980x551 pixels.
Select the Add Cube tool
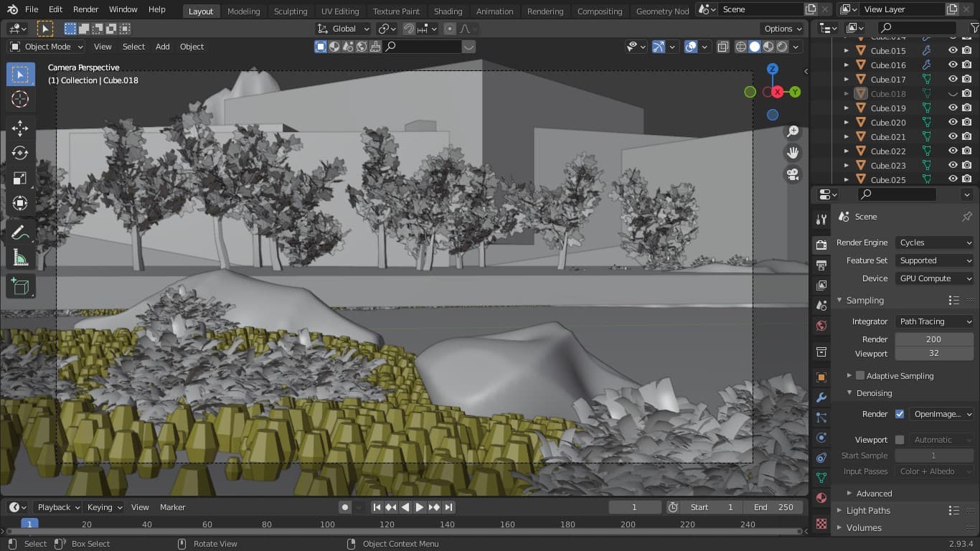pyautogui.click(x=20, y=287)
